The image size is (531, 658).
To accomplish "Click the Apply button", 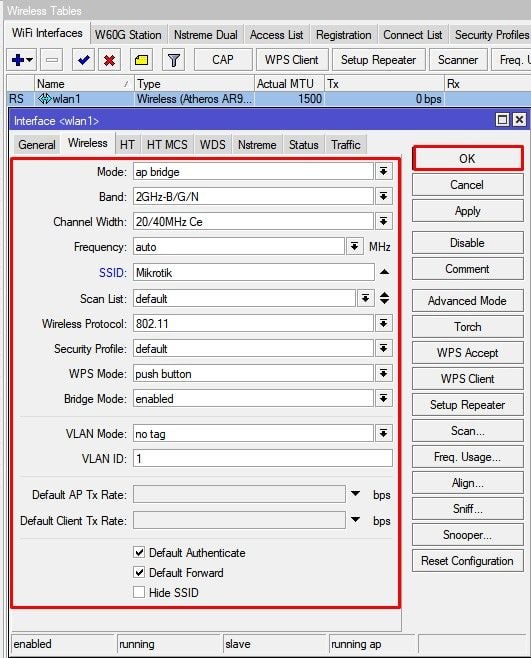I will click(467, 211).
